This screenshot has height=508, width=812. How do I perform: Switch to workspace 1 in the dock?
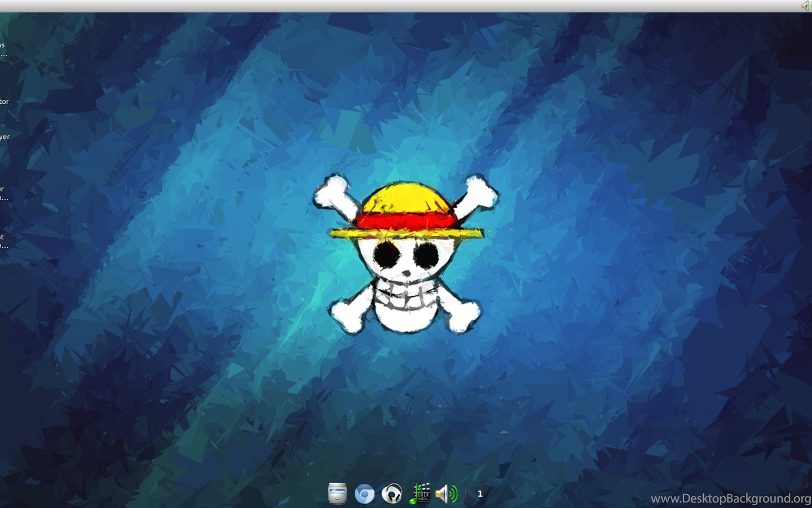[480, 494]
